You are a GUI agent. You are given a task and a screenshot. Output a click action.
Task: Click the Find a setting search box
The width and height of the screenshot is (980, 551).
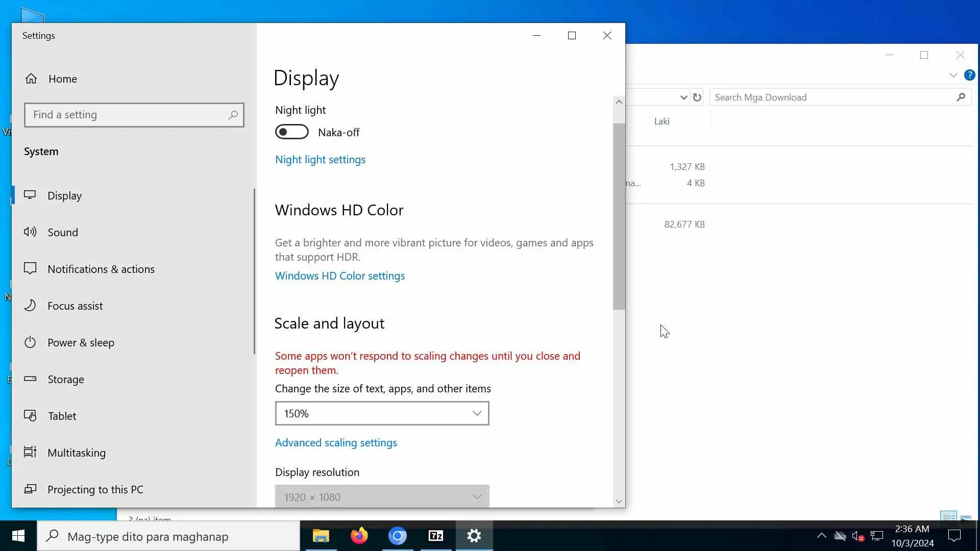tap(128, 115)
